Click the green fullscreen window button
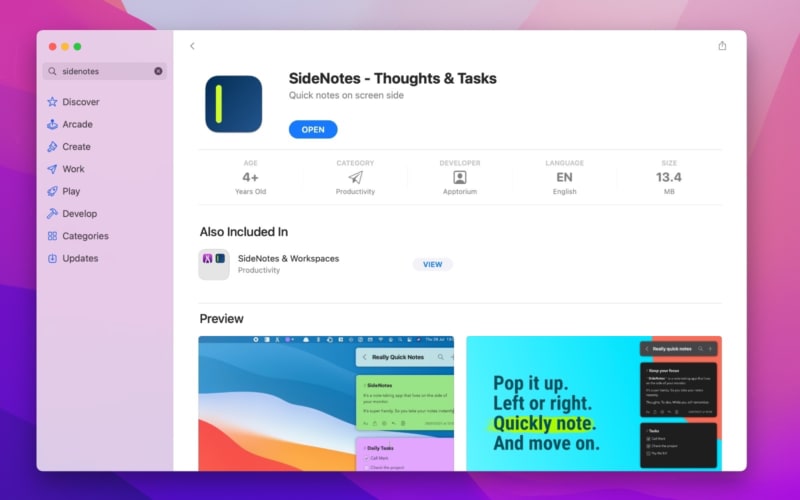The image size is (800, 500). [78, 46]
